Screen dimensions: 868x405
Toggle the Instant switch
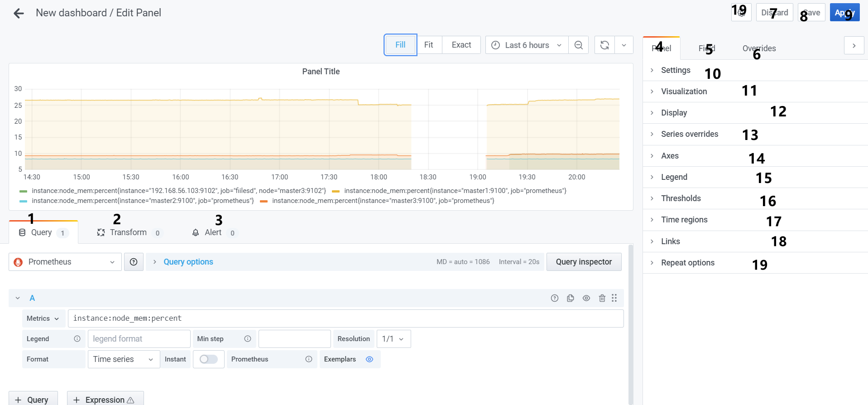click(x=209, y=359)
